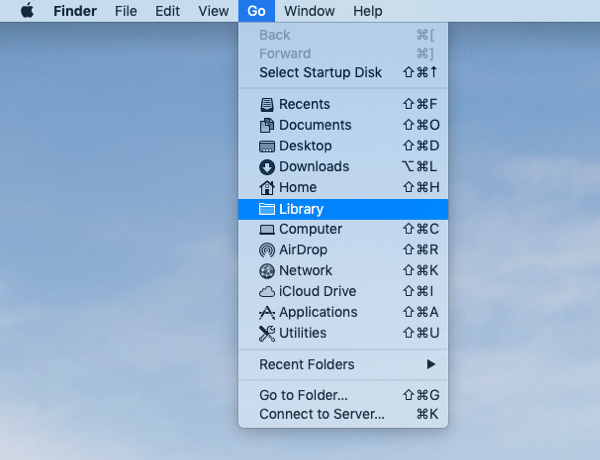The height and width of the screenshot is (460, 600).
Task: Choose Recents from the Go menu
Action: point(343,104)
